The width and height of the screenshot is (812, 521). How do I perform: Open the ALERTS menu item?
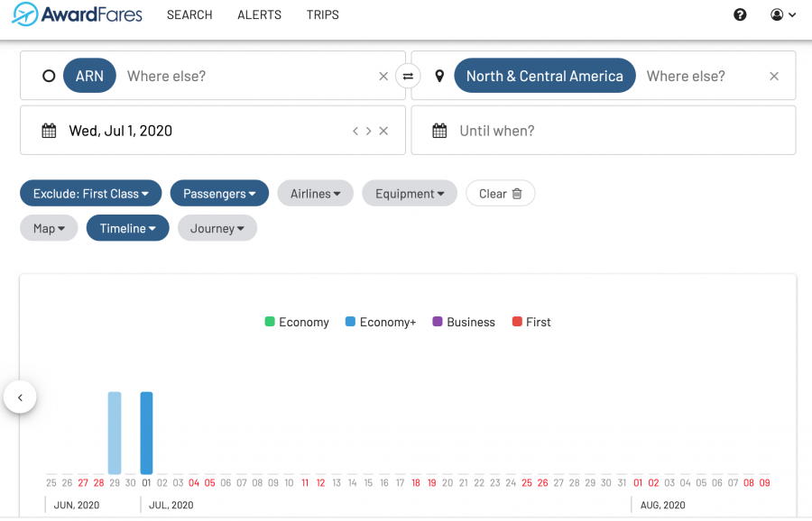coord(259,15)
